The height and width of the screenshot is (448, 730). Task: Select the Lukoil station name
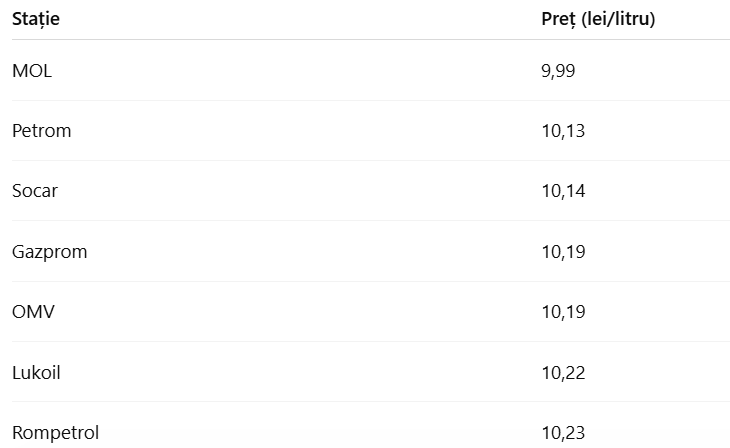[x=37, y=373]
